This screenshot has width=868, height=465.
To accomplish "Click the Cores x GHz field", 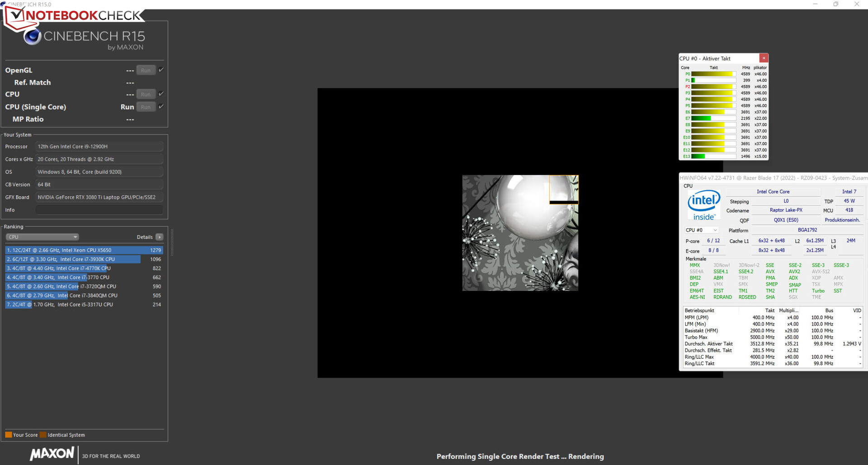I will point(99,159).
